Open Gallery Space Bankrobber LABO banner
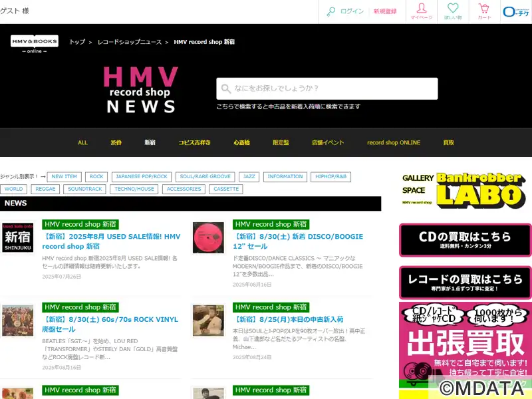532x399 pixels. [464, 190]
